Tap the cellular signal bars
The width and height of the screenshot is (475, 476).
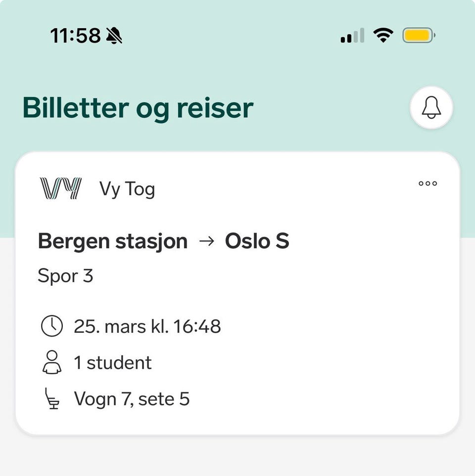[352, 35]
